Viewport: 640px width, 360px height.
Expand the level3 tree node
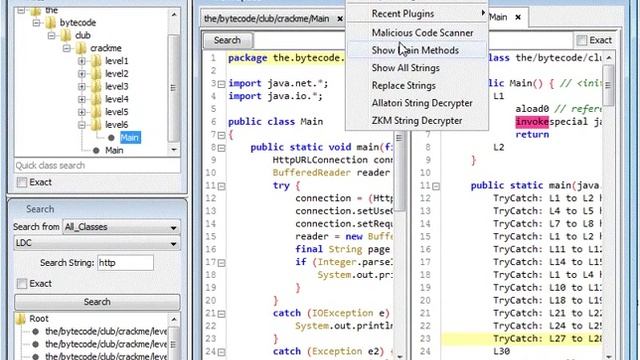pos(82,86)
